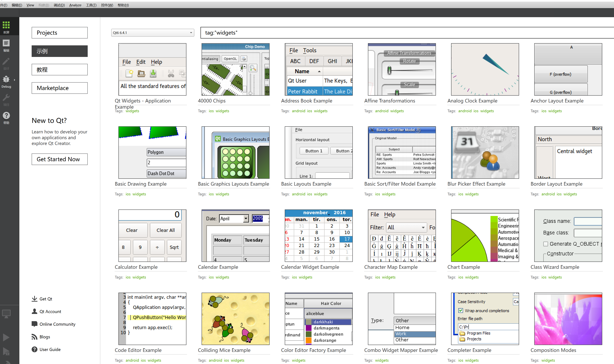Viewport: 614px width, 364px height.
Task: Open the Debug mode icon
Action: [6, 80]
